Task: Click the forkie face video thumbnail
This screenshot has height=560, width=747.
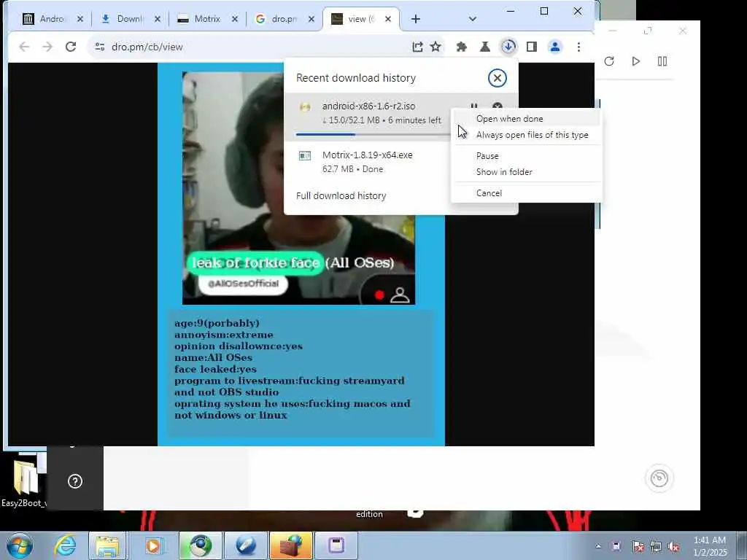Action: [x=298, y=188]
